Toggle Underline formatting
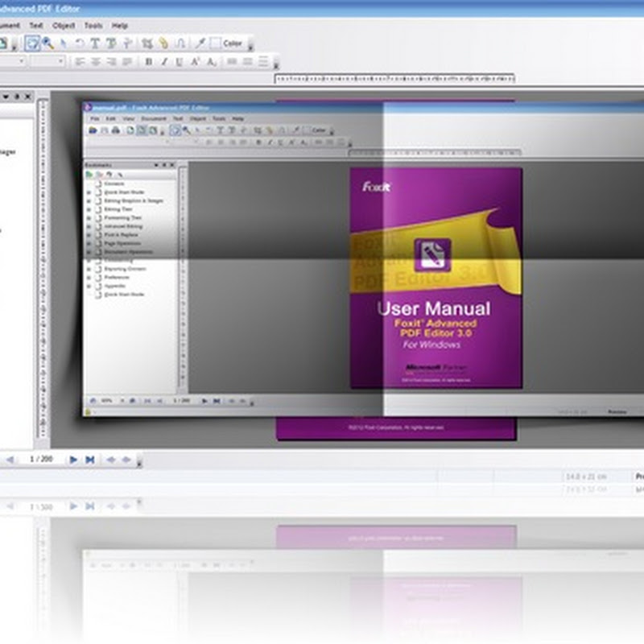 (x=180, y=61)
